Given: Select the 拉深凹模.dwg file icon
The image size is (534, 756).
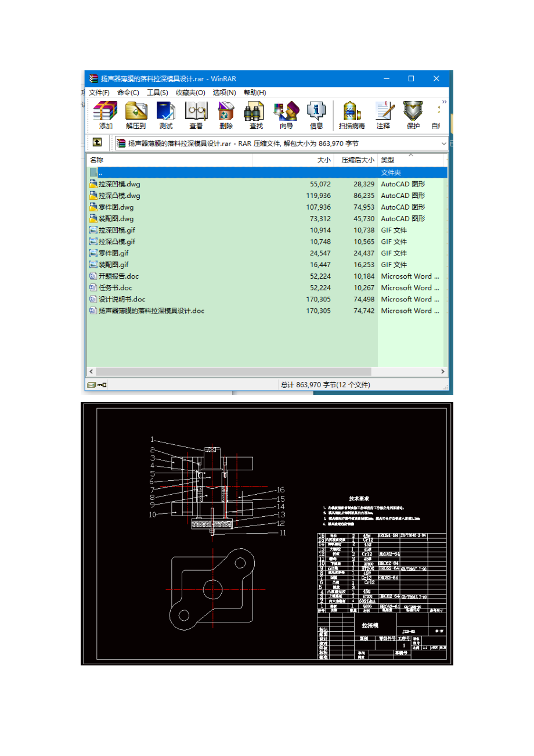Looking at the screenshot, I should tap(93, 183).
